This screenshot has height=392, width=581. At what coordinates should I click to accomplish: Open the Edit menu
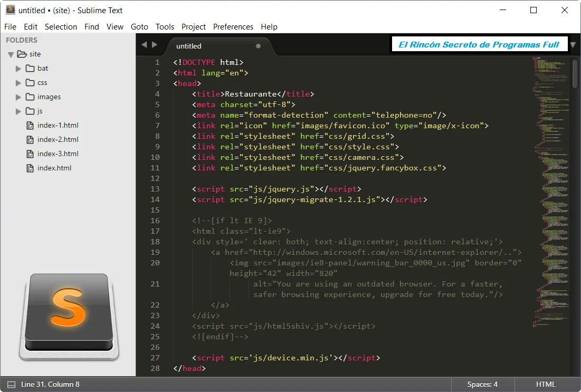tap(31, 27)
